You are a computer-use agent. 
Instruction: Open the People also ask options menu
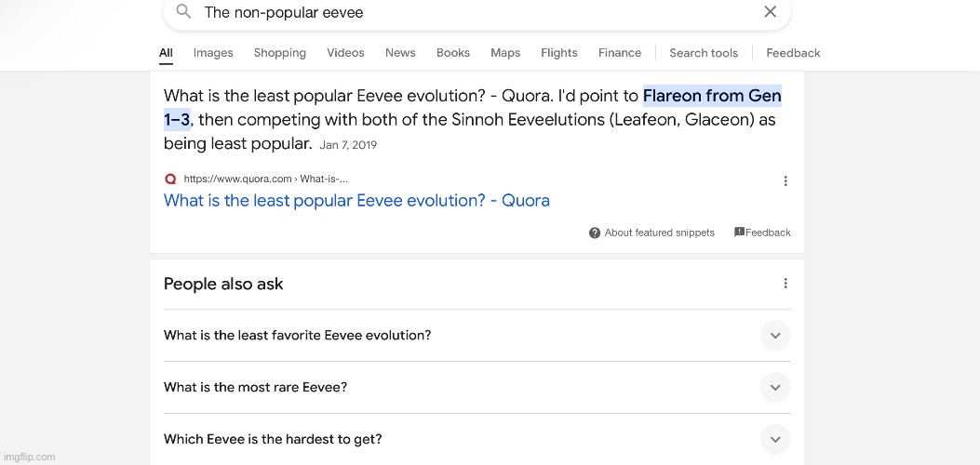click(x=785, y=284)
